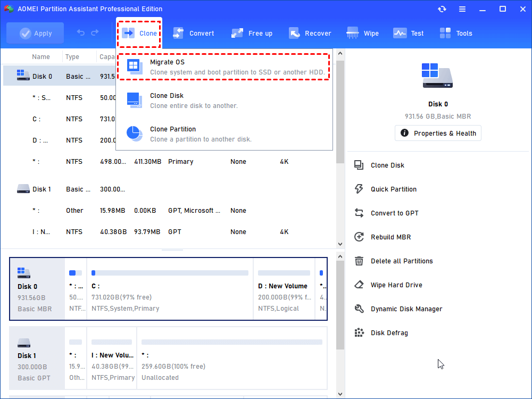Click the Clone Partition pie icon
Image resolution: width=532 pixels, height=399 pixels.
(135, 134)
